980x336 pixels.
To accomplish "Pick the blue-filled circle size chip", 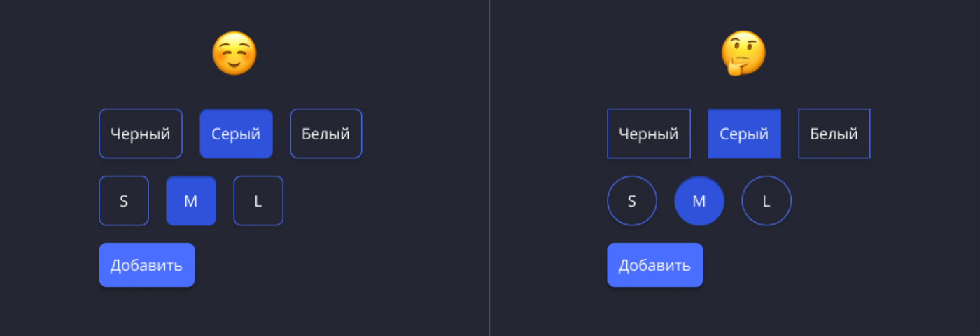I will tap(699, 201).
